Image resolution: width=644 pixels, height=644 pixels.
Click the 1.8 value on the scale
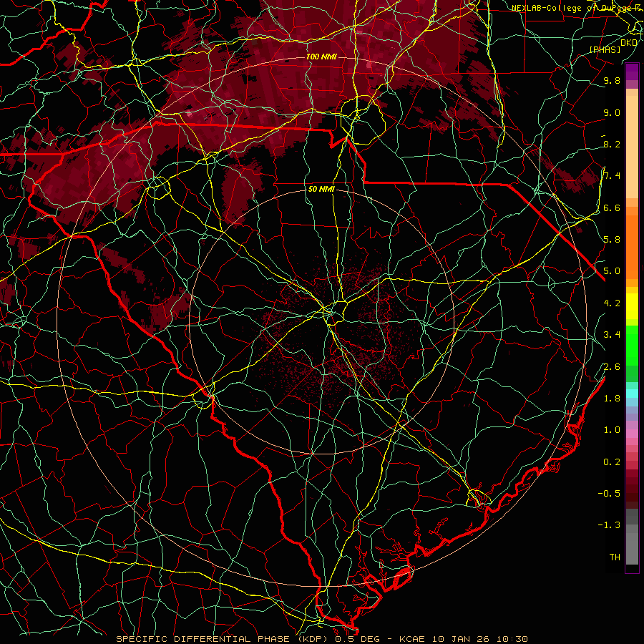tap(612, 399)
